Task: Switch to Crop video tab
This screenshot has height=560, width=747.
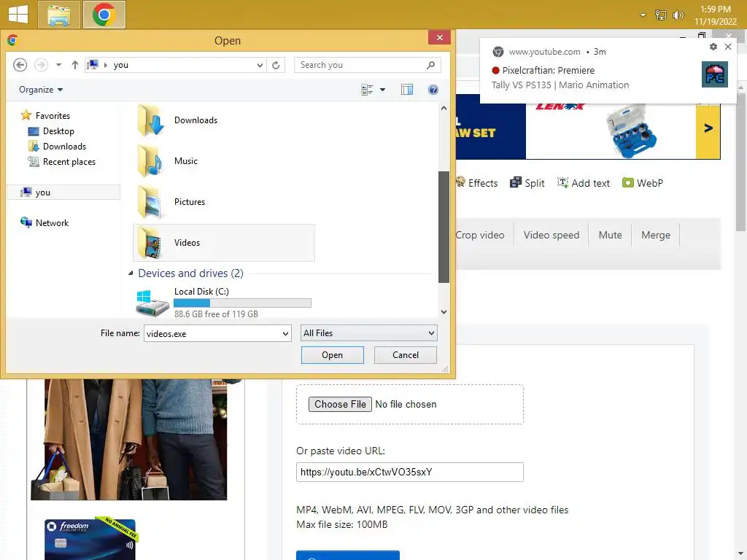Action: pos(480,236)
